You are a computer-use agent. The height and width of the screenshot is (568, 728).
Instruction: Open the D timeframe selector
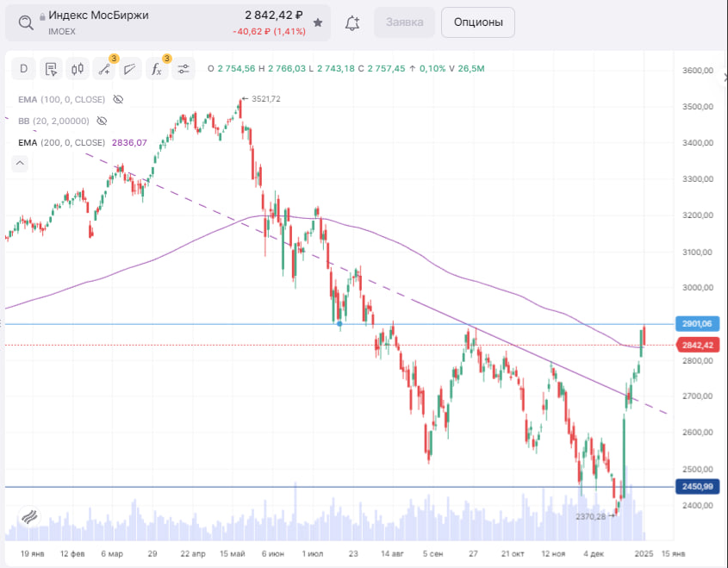tap(24, 69)
